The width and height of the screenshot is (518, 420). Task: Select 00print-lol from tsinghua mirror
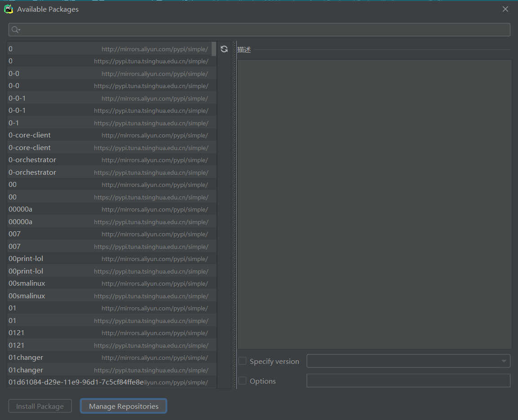[112, 271]
